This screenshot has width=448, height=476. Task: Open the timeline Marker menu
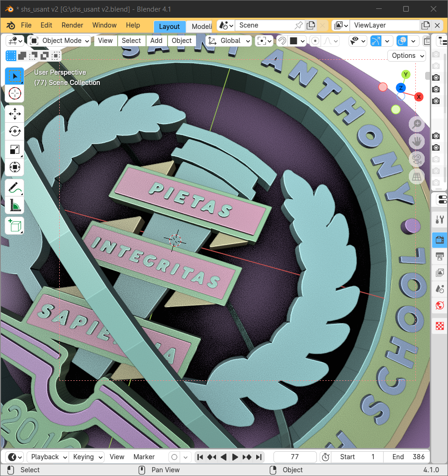point(144,457)
